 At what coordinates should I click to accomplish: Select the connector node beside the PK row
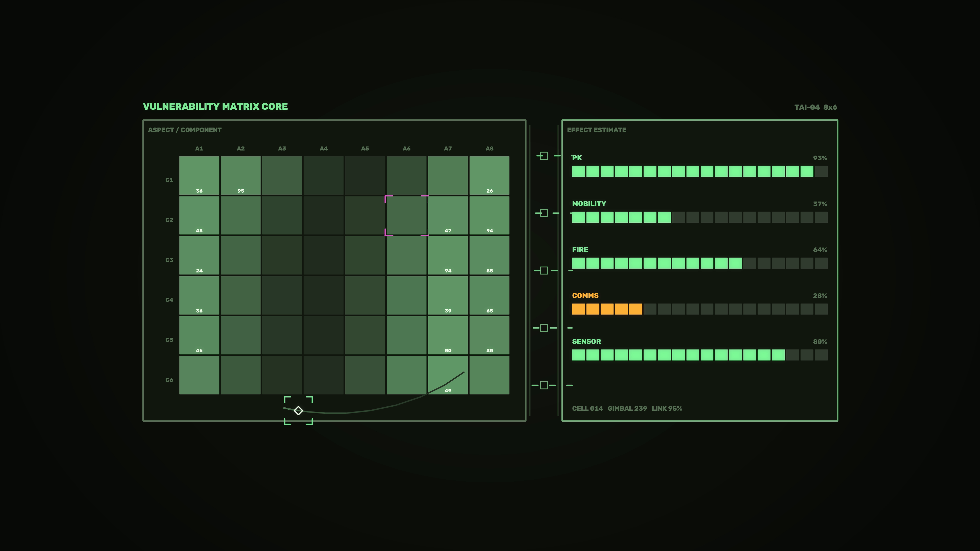pos(544,156)
